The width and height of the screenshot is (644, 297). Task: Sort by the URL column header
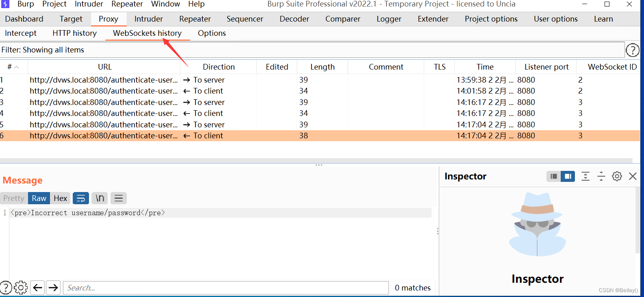104,67
